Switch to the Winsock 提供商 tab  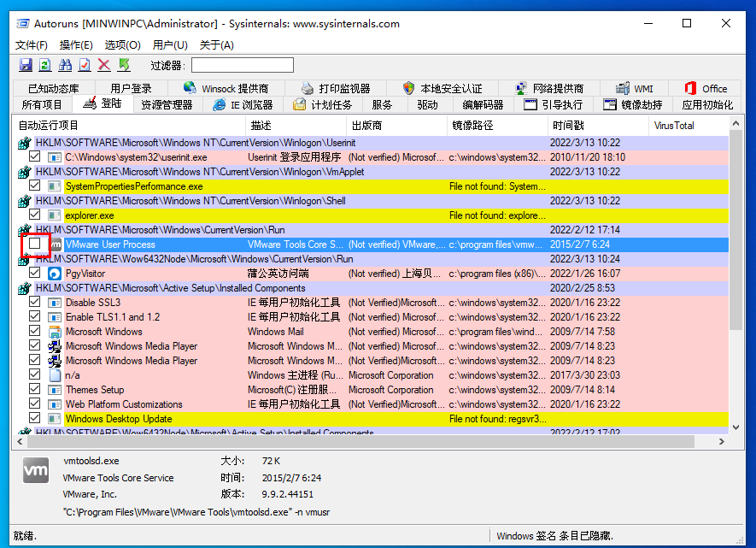click(226, 89)
